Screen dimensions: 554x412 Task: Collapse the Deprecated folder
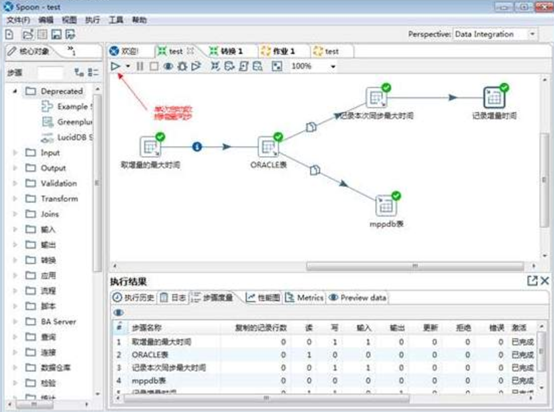click(15, 91)
